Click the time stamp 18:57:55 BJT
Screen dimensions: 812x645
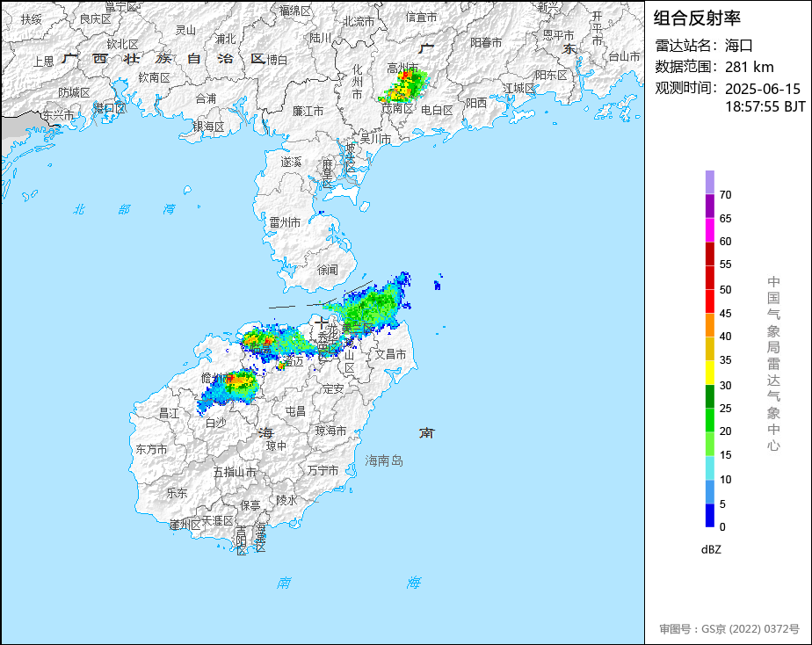[x=765, y=106]
